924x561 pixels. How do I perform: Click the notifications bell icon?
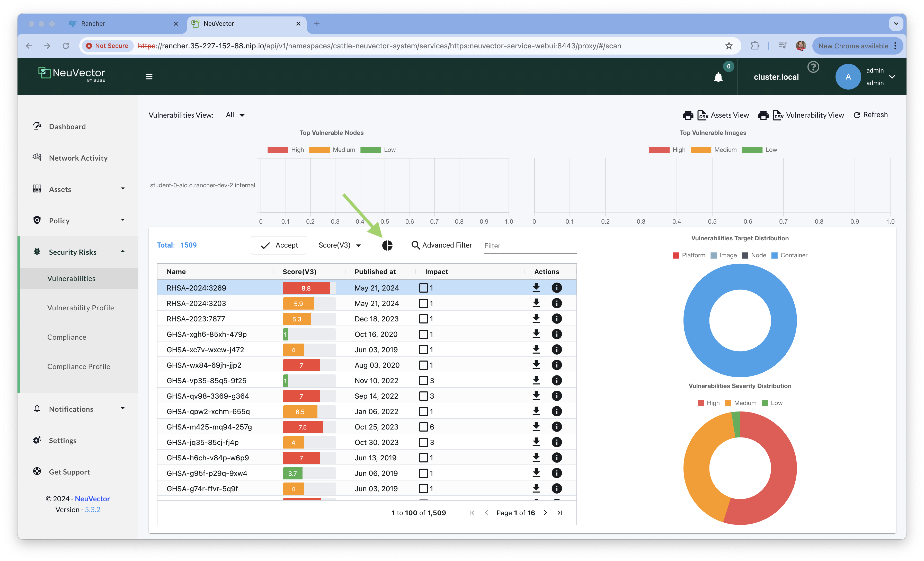click(x=718, y=77)
